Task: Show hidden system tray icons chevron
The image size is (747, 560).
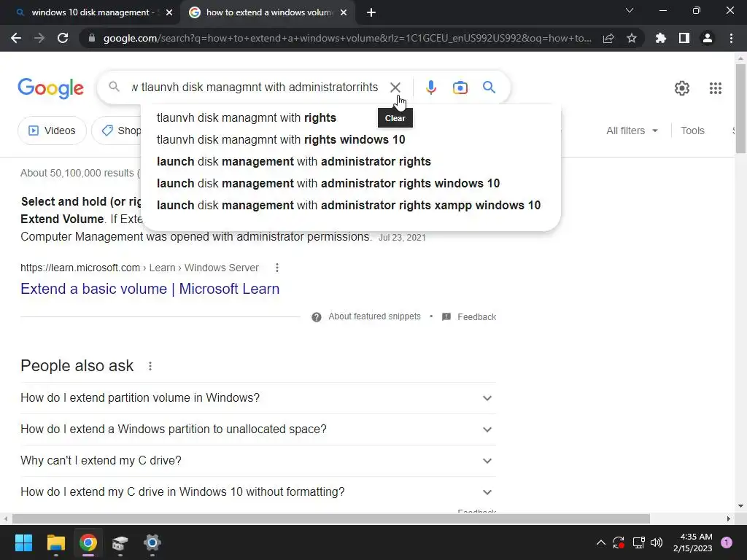Action: (x=601, y=542)
